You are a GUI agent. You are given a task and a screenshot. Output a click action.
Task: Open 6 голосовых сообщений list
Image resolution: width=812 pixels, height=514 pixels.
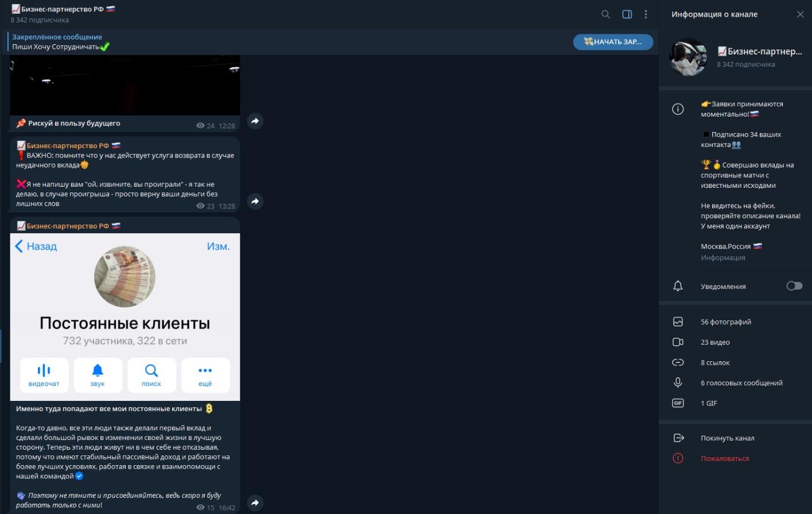(x=741, y=383)
